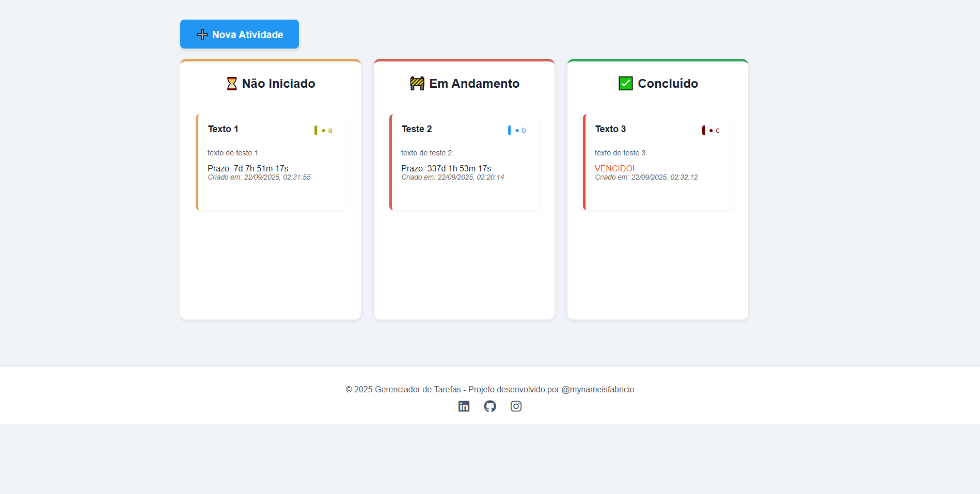Open the @mynameisfabricio link in footer
The image size is (980, 494).
(x=597, y=389)
